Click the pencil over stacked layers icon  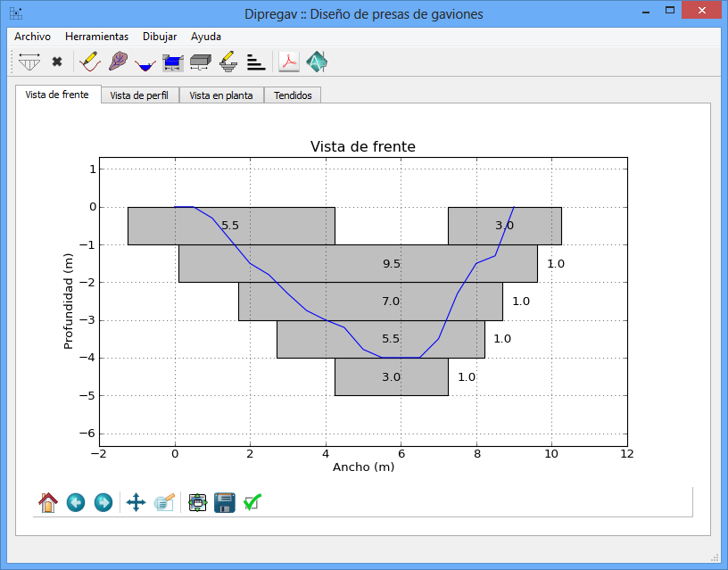click(227, 62)
